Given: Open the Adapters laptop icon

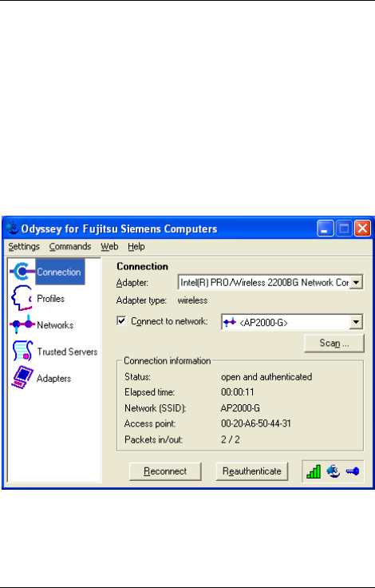Looking at the screenshot, I should [22, 377].
